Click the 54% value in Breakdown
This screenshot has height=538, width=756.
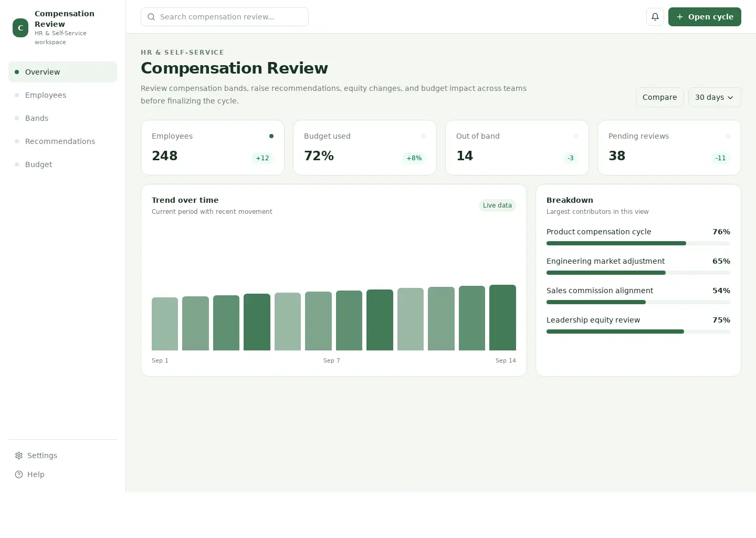[x=721, y=291]
